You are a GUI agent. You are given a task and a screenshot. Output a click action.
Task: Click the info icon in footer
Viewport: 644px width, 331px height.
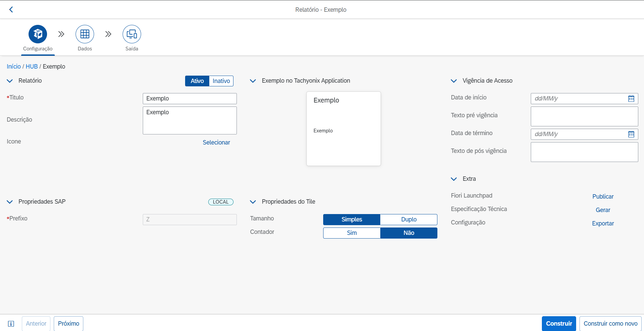(11, 324)
